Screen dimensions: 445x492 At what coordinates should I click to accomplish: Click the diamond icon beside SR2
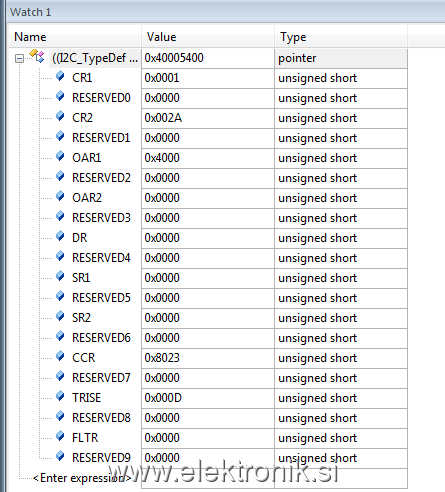[60, 316]
